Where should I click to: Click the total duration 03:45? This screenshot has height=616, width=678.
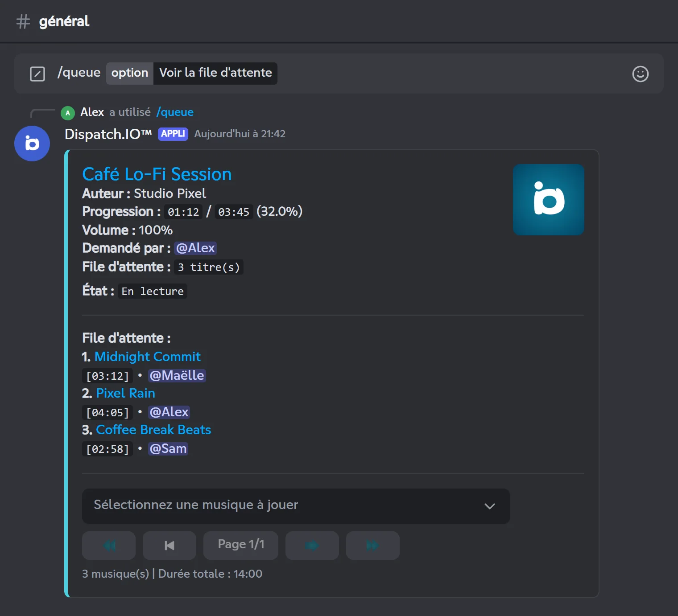234,212
